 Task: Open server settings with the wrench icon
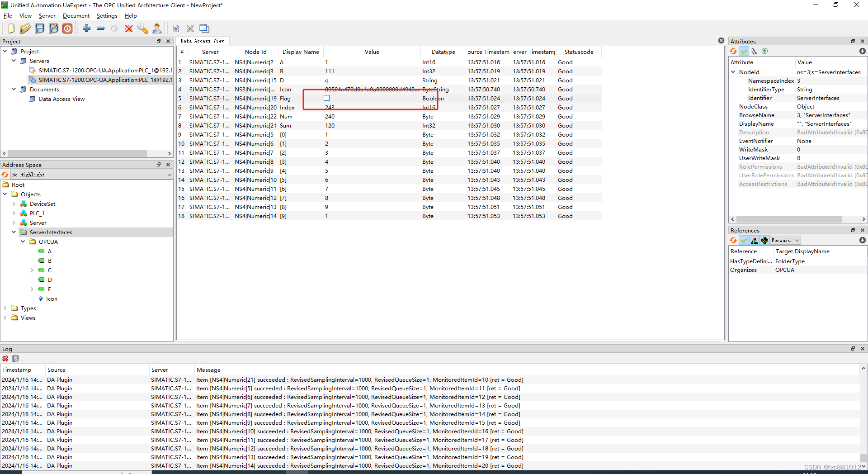coord(143,28)
